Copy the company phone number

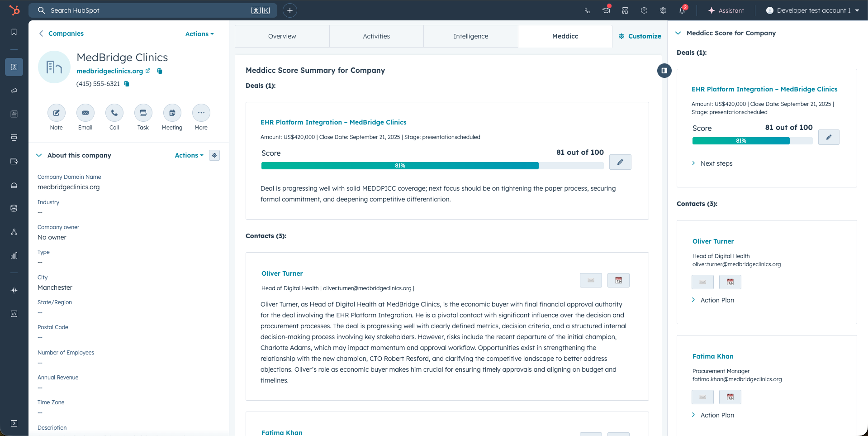[127, 84]
